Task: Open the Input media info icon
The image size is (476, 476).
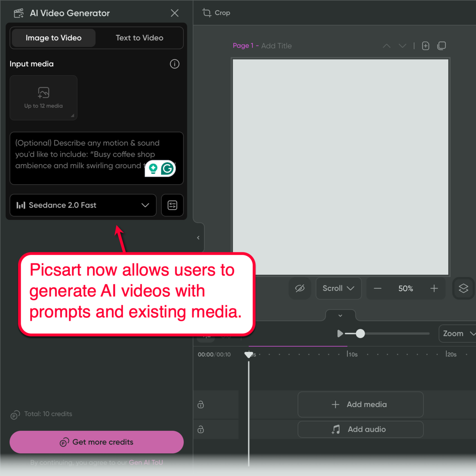Action: click(x=175, y=64)
